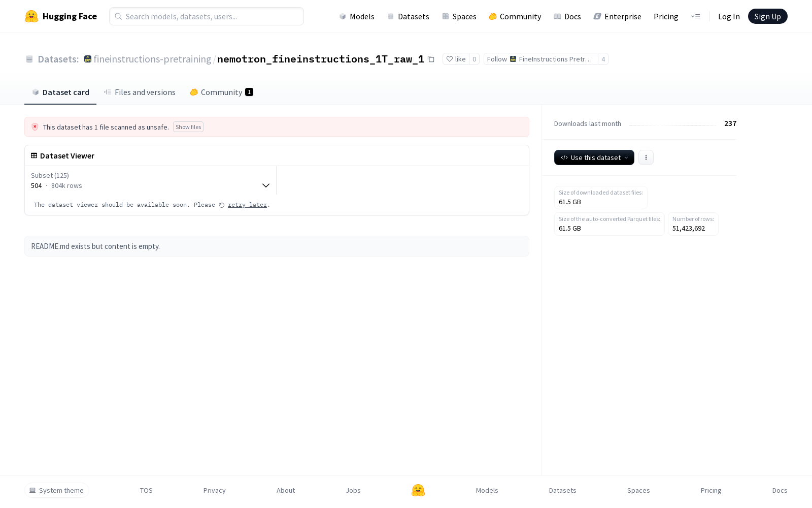Focus the search models, datasets, users field
This screenshot has height=508, width=812.
(207, 16)
